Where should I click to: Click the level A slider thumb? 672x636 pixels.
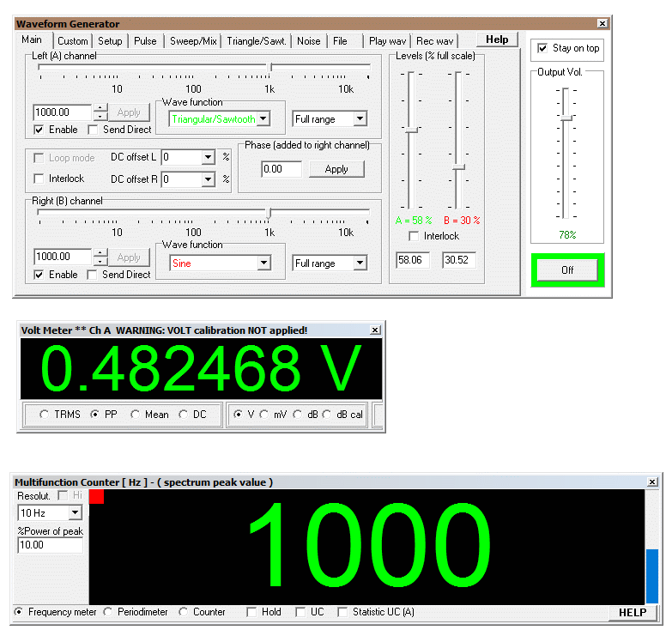pos(411,130)
